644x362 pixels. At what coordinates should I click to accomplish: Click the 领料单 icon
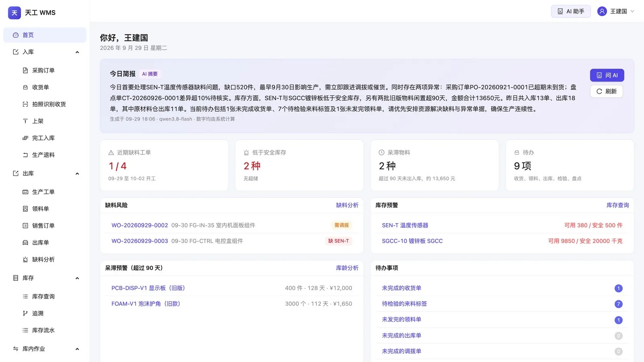coord(25,209)
